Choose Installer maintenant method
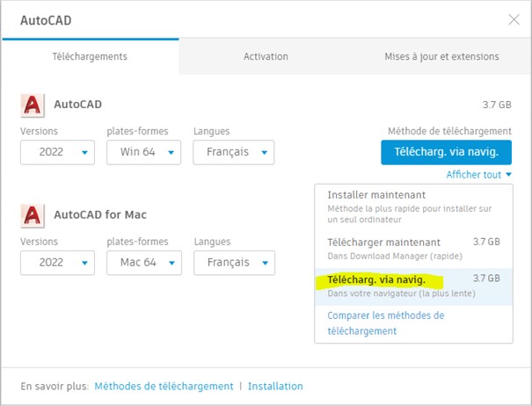 413,207
